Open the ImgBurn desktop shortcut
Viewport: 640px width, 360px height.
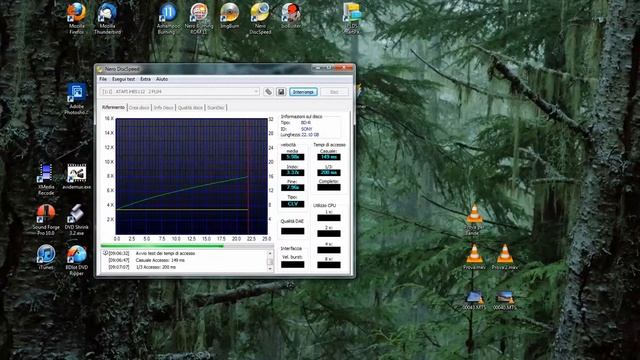229,16
